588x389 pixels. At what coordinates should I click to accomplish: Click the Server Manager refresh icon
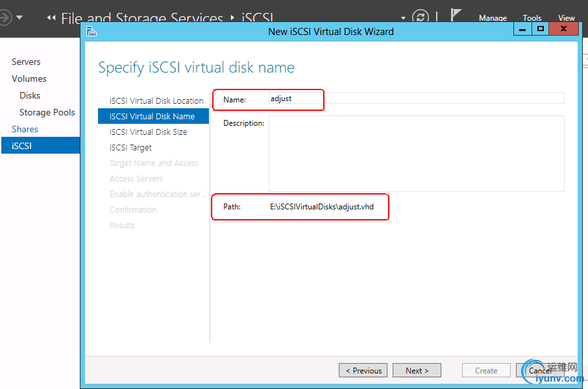(421, 18)
